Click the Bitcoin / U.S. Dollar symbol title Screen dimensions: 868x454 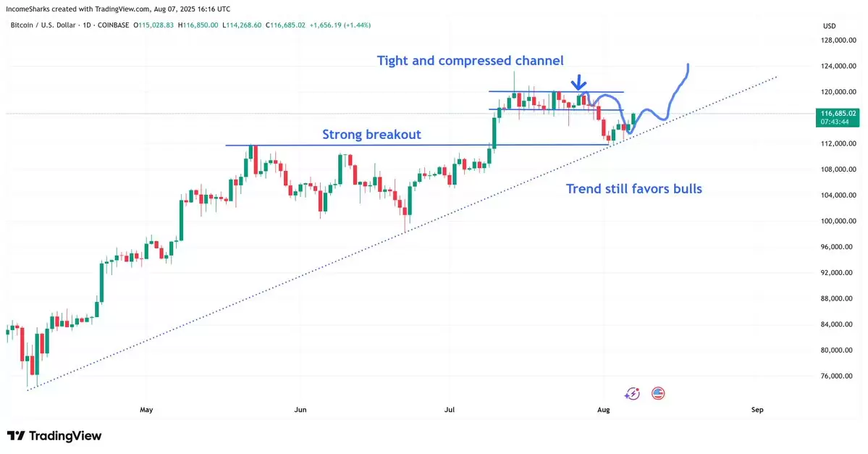point(43,25)
